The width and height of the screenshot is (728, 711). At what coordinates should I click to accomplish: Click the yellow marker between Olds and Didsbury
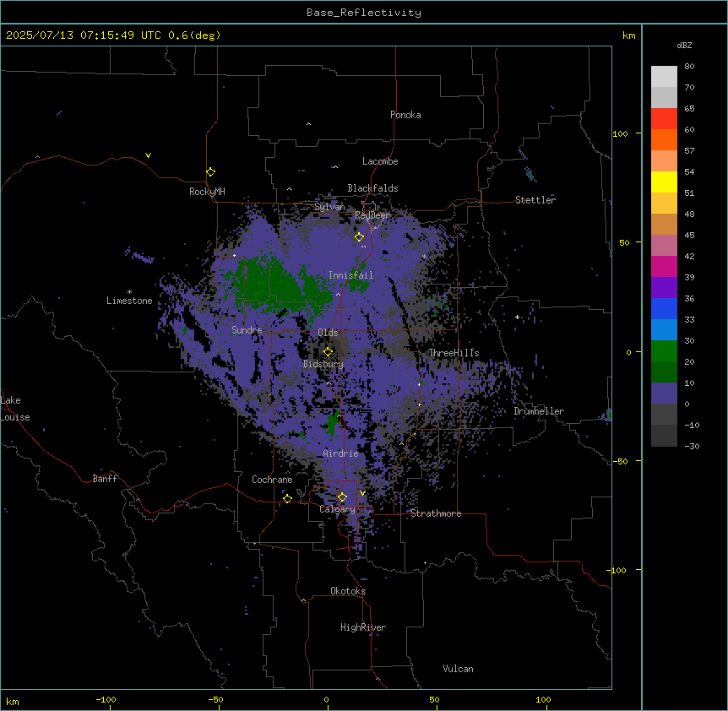click(328, 352)
